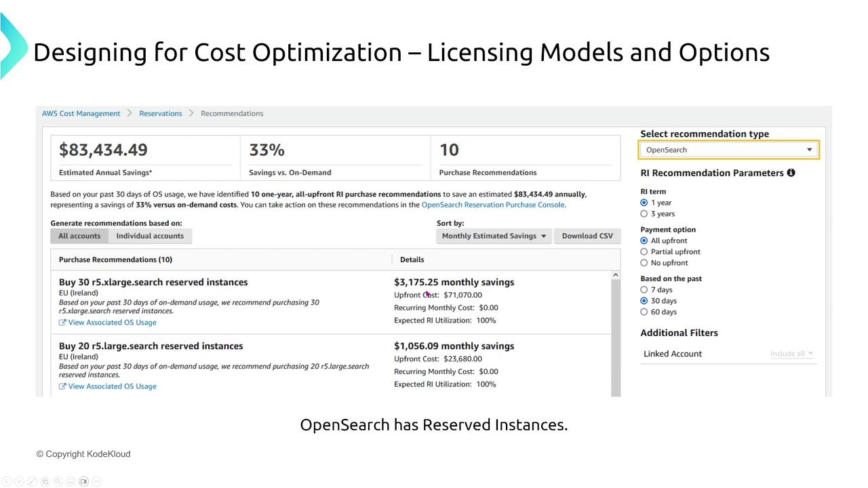Click the external link icon for r5.xlarge usage
868x488 pixels.
click(62, 323)
